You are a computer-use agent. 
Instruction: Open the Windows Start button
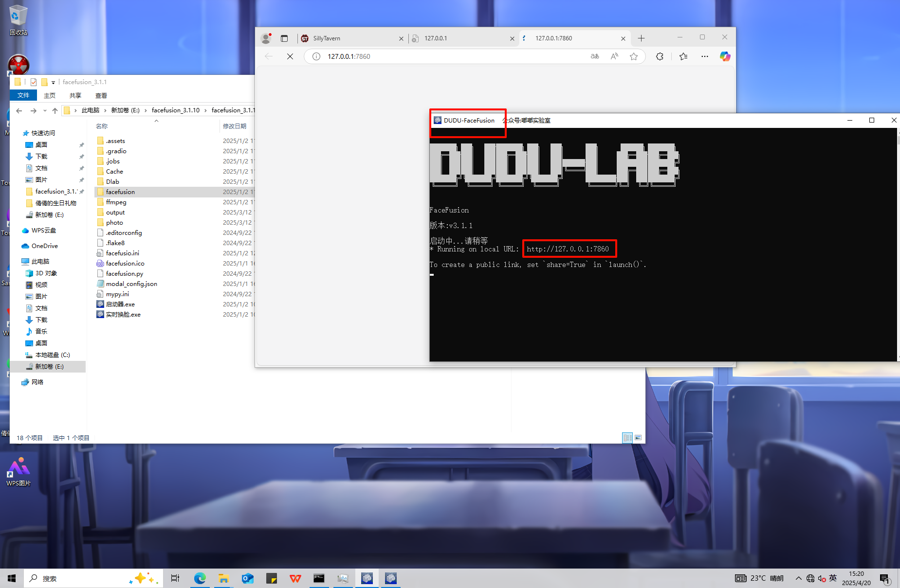[12, 578]
